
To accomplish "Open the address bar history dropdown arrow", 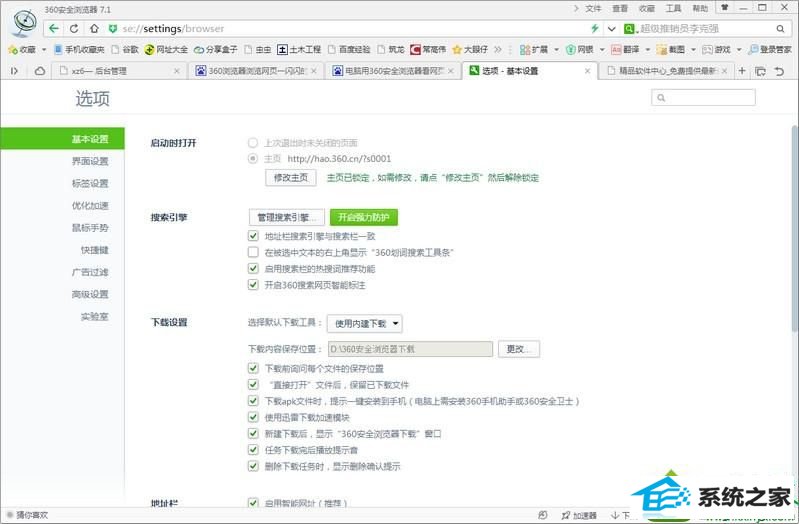I will 611,29.
